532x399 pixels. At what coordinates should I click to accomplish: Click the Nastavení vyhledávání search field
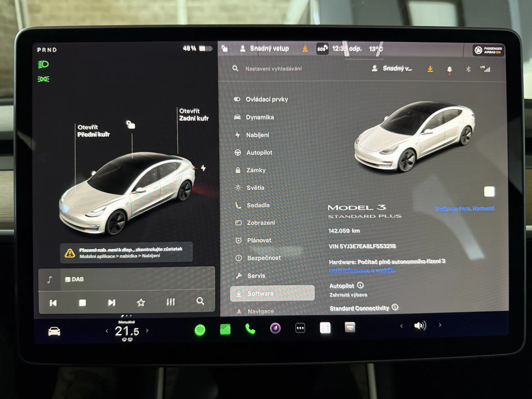[273, 69]
